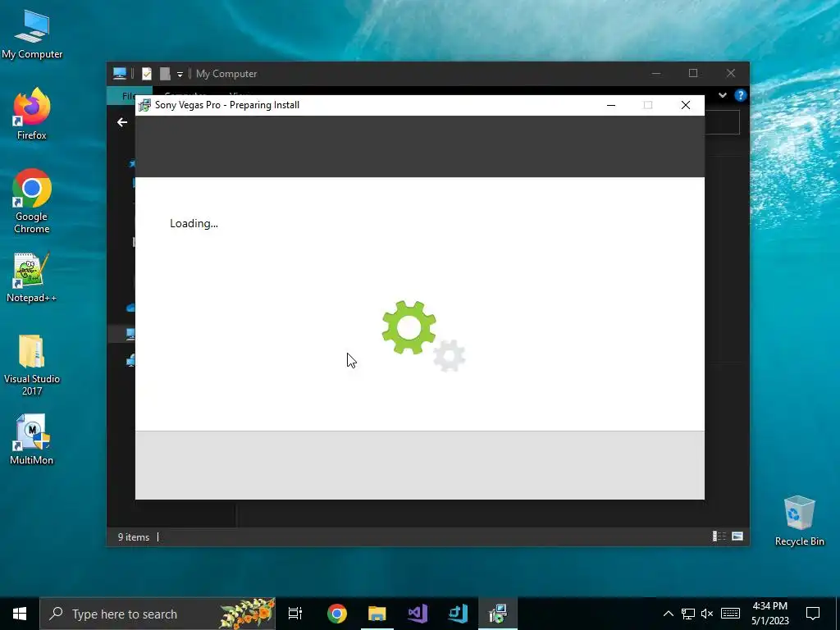Go back in the My Computer window
Image resolution: width=840 pixels, height=630 pixels.
pyautogui.click(x=122, y=122)
